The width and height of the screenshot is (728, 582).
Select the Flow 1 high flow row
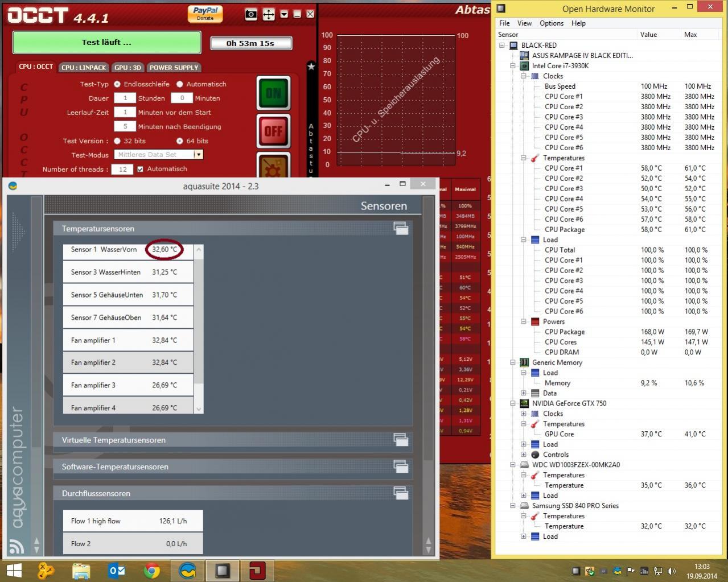pos(133,521)
